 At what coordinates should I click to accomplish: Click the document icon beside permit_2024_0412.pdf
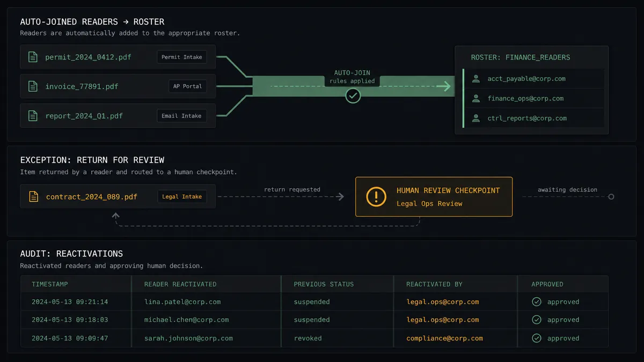(33, 57)
